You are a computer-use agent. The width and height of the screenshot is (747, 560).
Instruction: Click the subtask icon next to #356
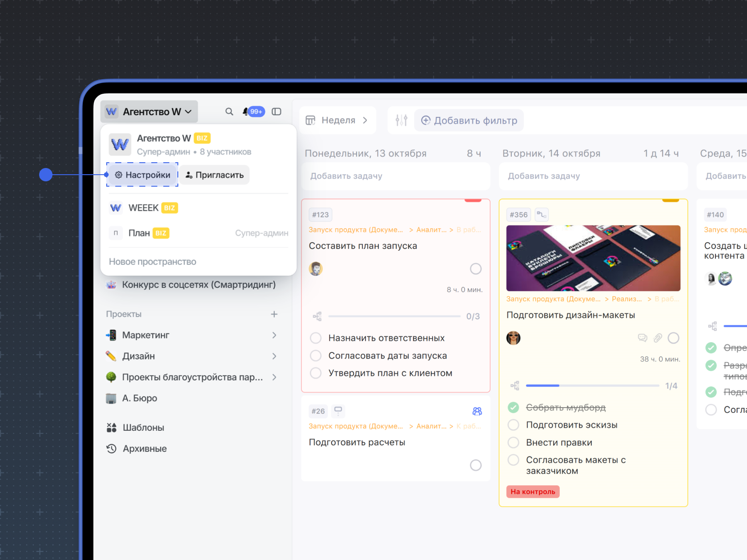pyautogui.click(x=541, y=215)
